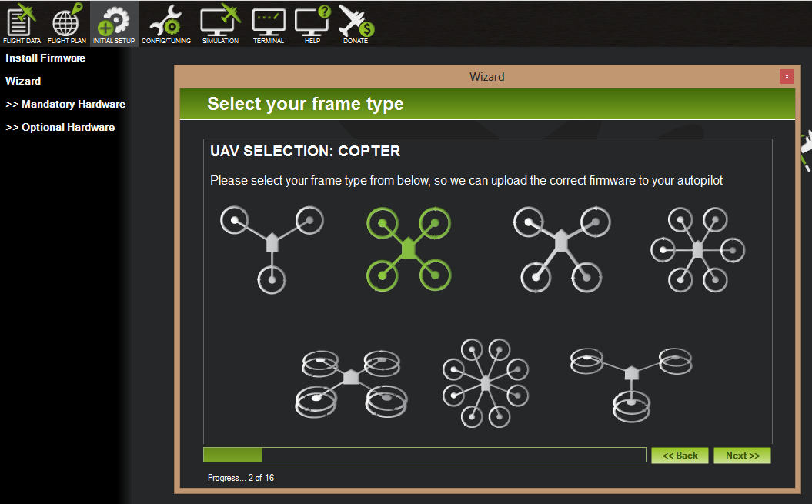The image size is (812, 504).
Task: Open the Help screen
Action: click(x=311, y=22)
